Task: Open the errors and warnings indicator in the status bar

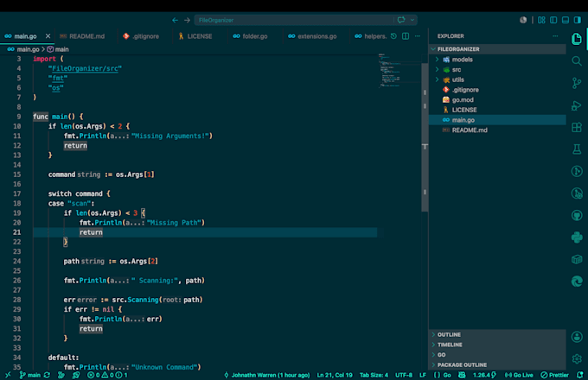Action: pos(107,375)
